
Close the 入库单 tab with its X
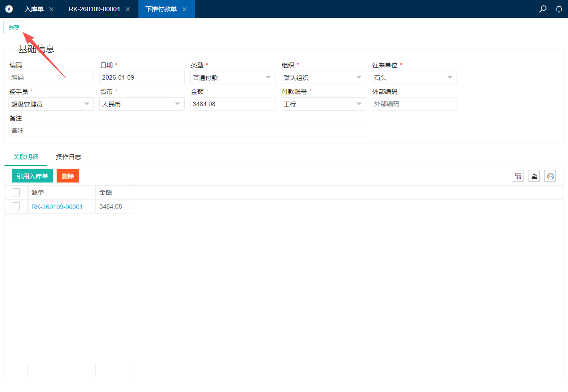(x=51, y=9)
